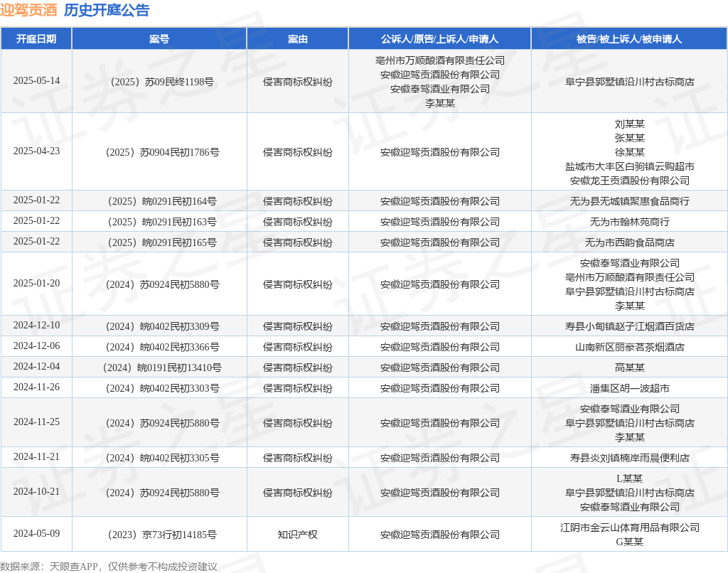Click case number (2024)皖0402民初3366号

pos(162,347)
